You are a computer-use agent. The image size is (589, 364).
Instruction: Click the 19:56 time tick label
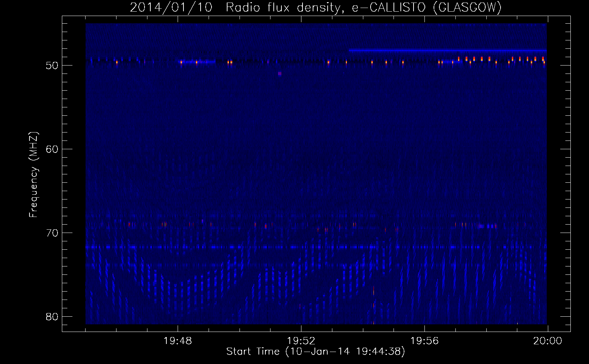coord(424,341)
